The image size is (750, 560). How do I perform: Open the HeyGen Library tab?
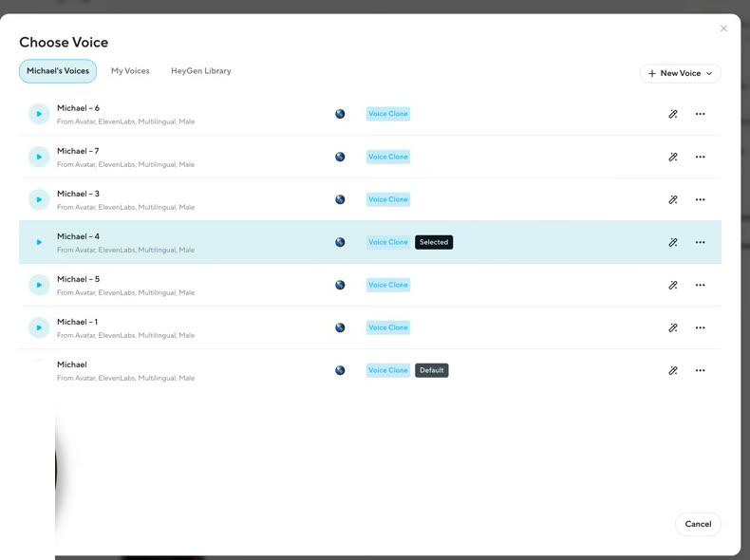coord(201,71)
